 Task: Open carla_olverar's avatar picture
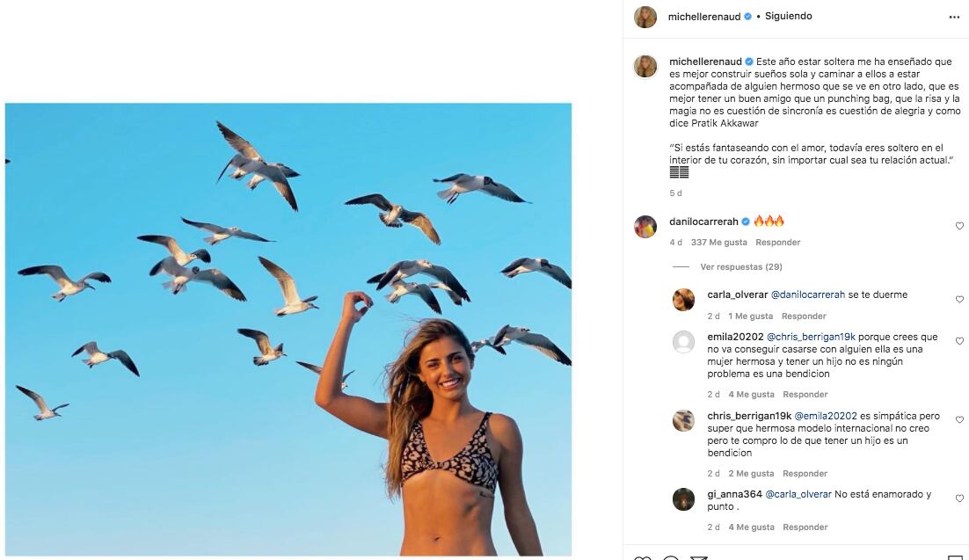(x=683, y=300)
